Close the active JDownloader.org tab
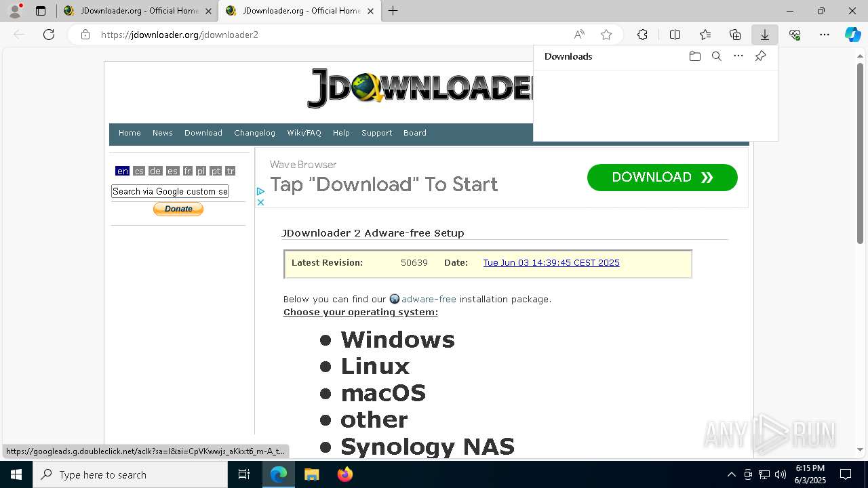This screenshot has width=868, height=488. click(x=370, y=11)
